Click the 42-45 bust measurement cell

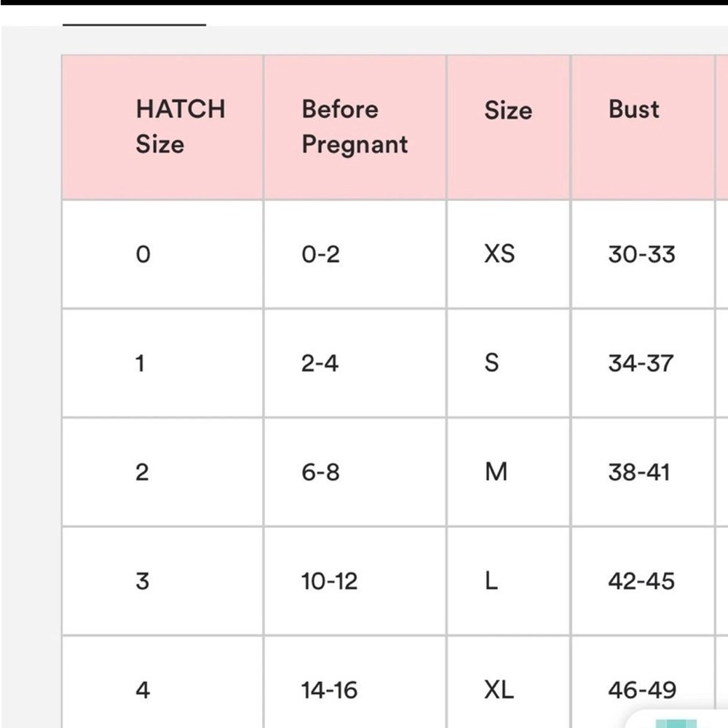(x=643, y=581)
